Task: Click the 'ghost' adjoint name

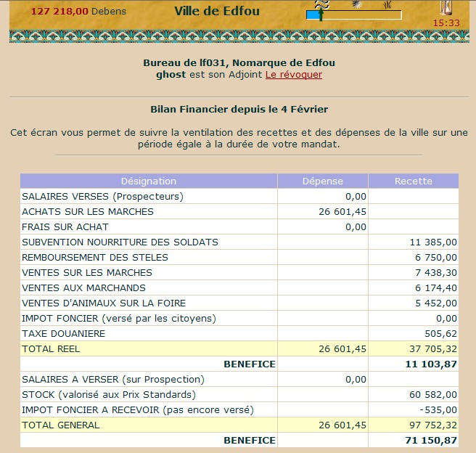Action: [171, 74]
